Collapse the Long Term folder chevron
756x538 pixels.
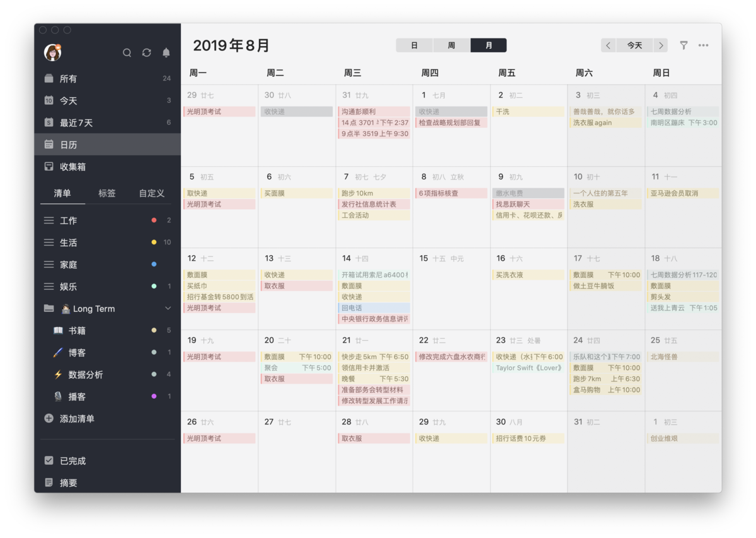[168, 309]
